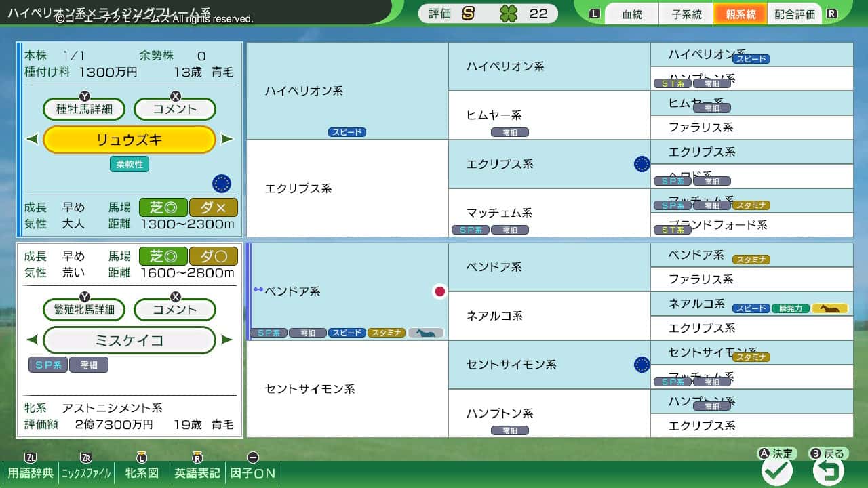868x488 pixels.
Task: Click the red dot marker on ベンドア系 row
Action: tap(441, 290)
